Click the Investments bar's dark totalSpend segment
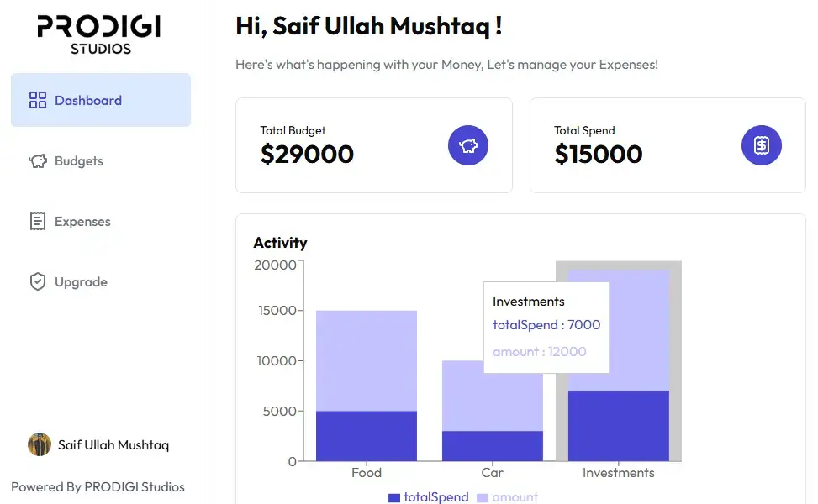Viewport: 818px width, 504px height. [x=619, y=426]
